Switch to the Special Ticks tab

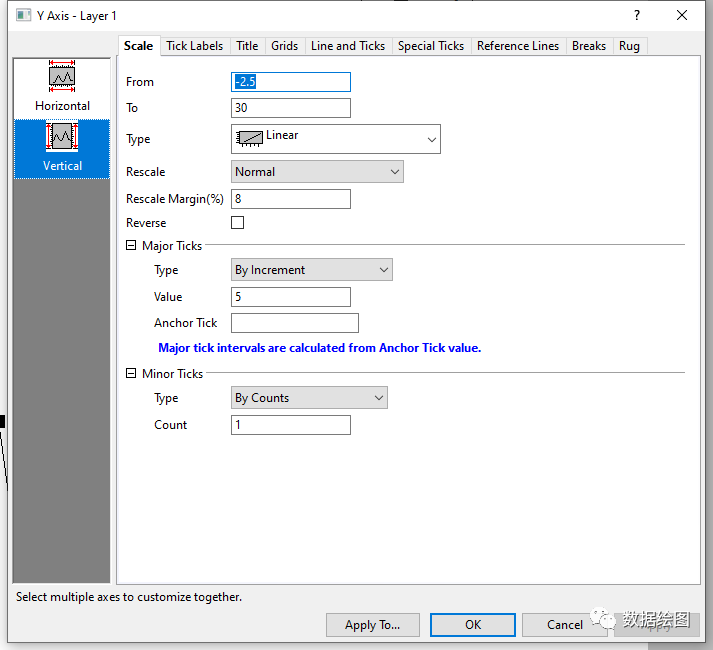click(431, 46)
